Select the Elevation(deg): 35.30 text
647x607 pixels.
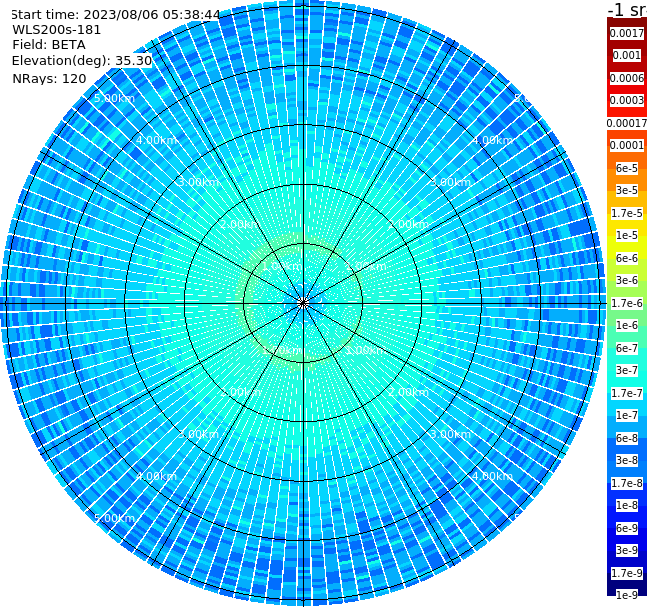point(82,61)
